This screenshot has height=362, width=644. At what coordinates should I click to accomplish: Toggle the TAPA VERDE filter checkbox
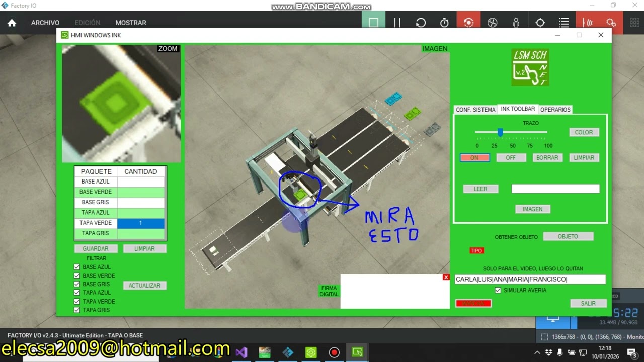(x=77, y=301)
